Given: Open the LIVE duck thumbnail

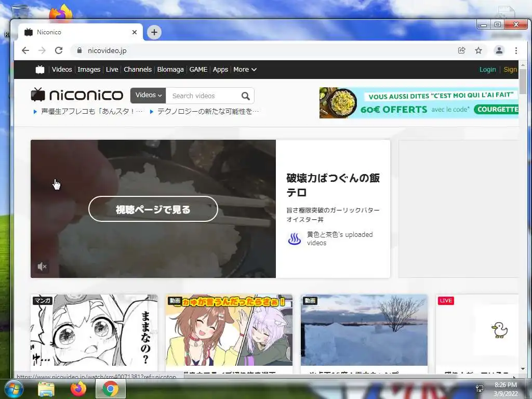Looking at the screenshot, I should [477, 330].
